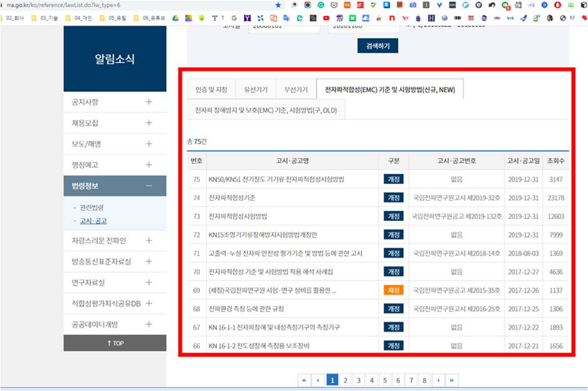Open the Google Translate bookmark
The width and height of the screenshot is (588, 391).
(x=286, y=18)
